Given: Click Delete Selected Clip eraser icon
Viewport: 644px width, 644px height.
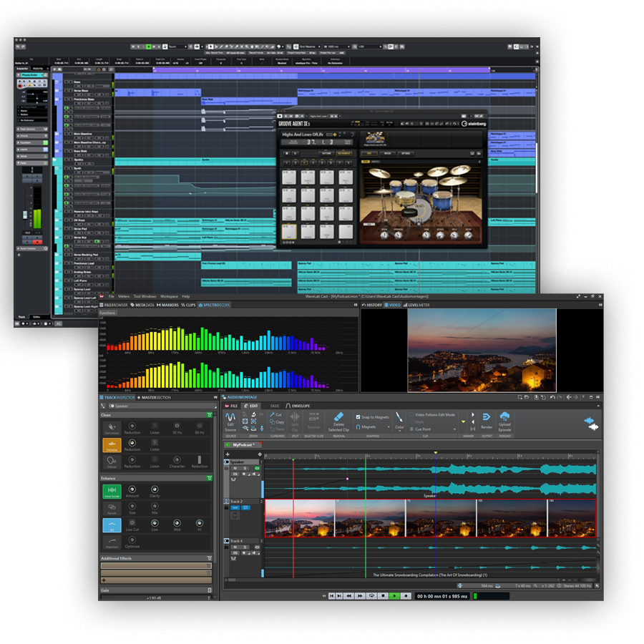Looking at the screenshot, I should tap(339, 416).
